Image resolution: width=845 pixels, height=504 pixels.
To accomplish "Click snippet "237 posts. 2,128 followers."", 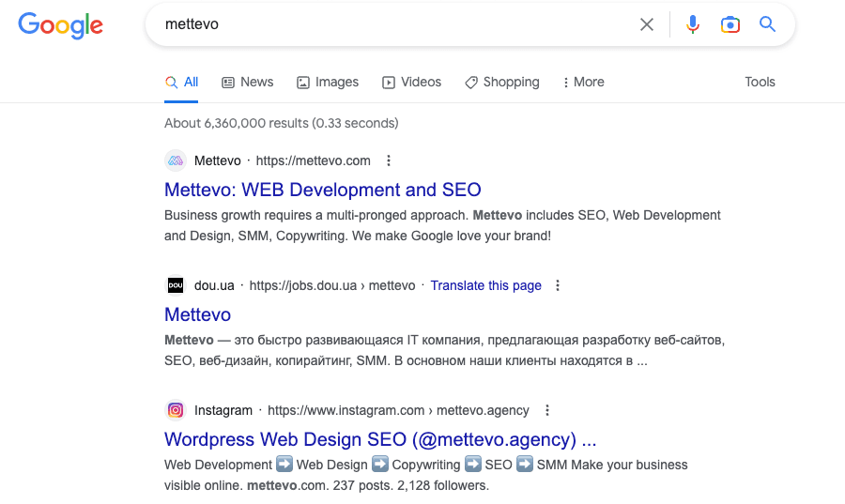I will (411, 485).
